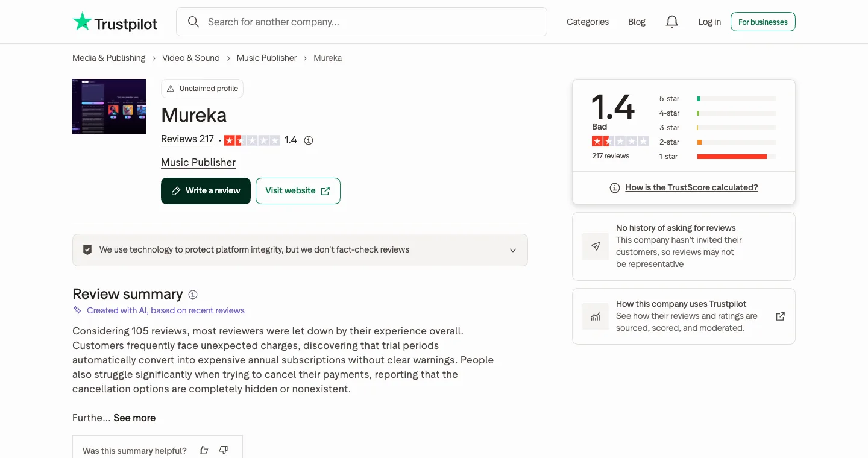Screen dimensions: 868x458
Task: Open the For businesses page
Action: coord(763,22)
